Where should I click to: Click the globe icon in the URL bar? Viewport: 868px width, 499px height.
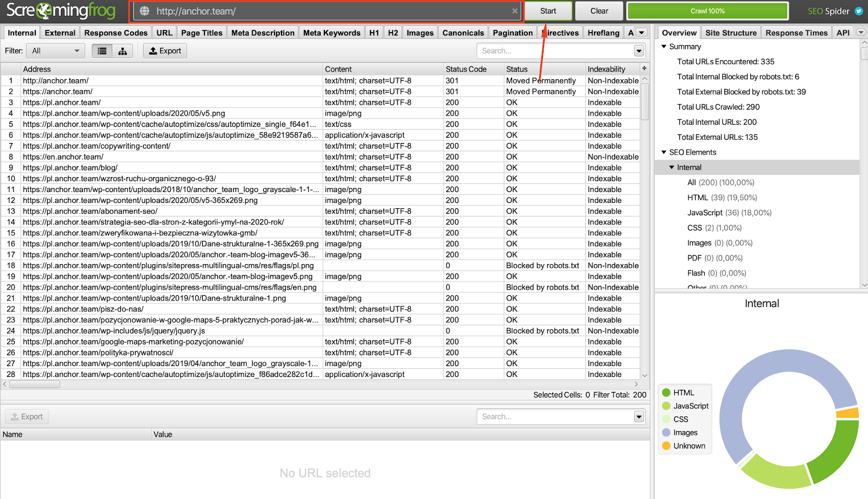click(x=144, y=11)
